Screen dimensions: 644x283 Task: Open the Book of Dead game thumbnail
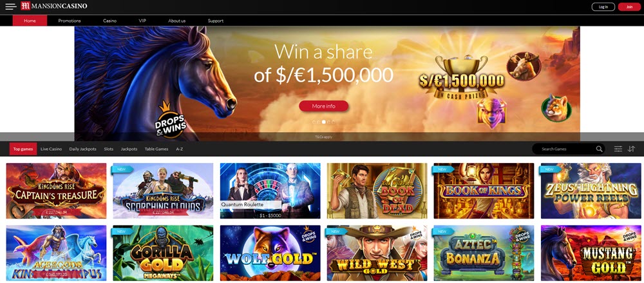377,191
